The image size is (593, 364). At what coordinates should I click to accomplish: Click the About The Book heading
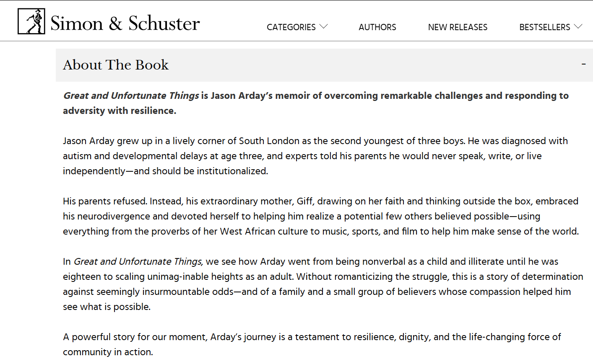(116, 65)
